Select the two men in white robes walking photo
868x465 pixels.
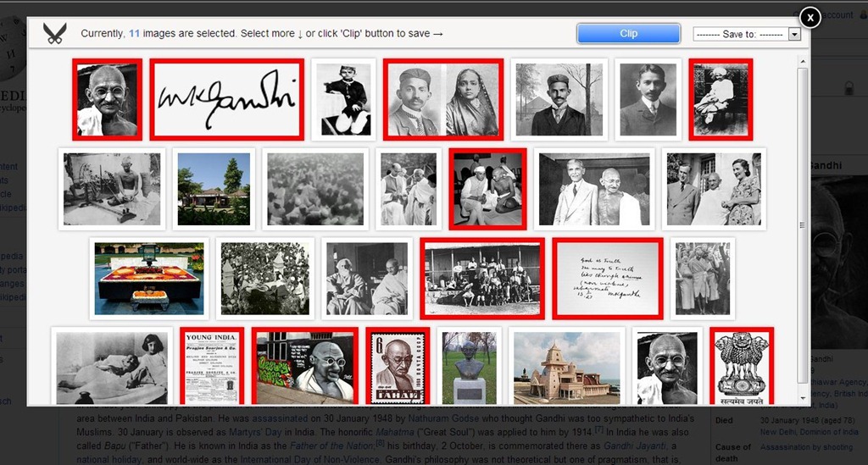(409, 189)
